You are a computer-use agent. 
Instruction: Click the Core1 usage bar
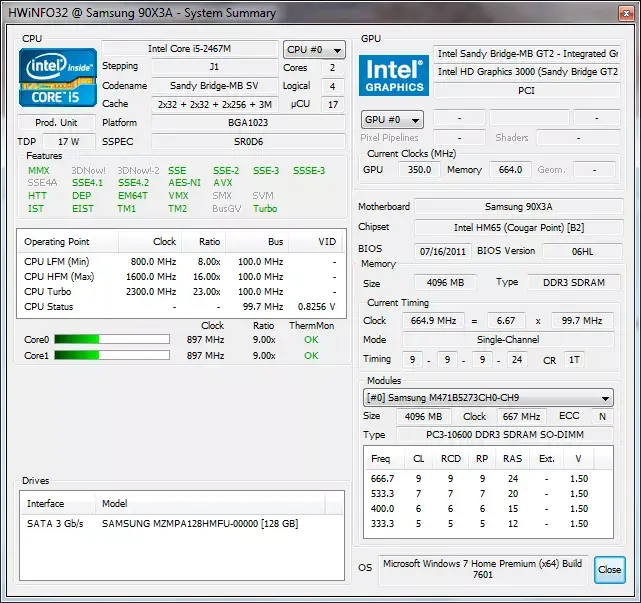point(112,355)
